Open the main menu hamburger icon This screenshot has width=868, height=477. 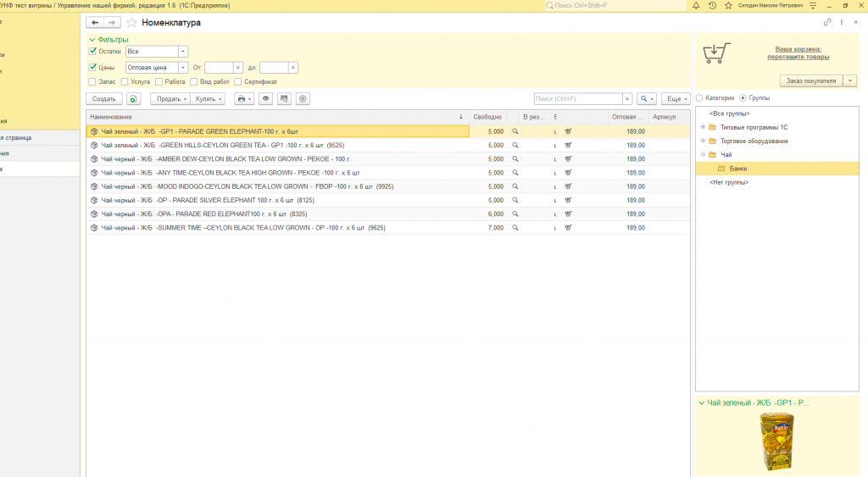tap(813, 6)
